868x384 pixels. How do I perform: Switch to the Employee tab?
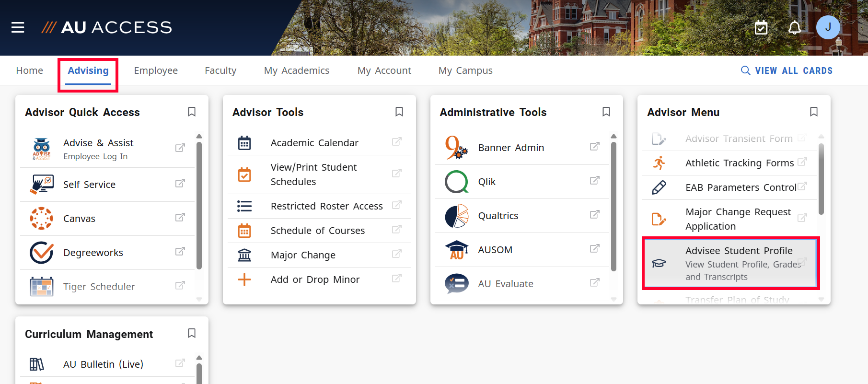point(156,70)
